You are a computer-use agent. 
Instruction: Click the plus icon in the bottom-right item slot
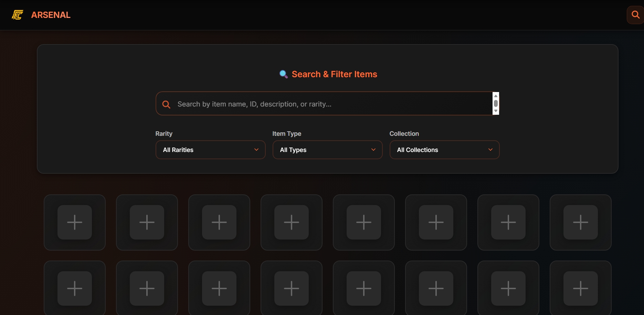click(580, 289)
